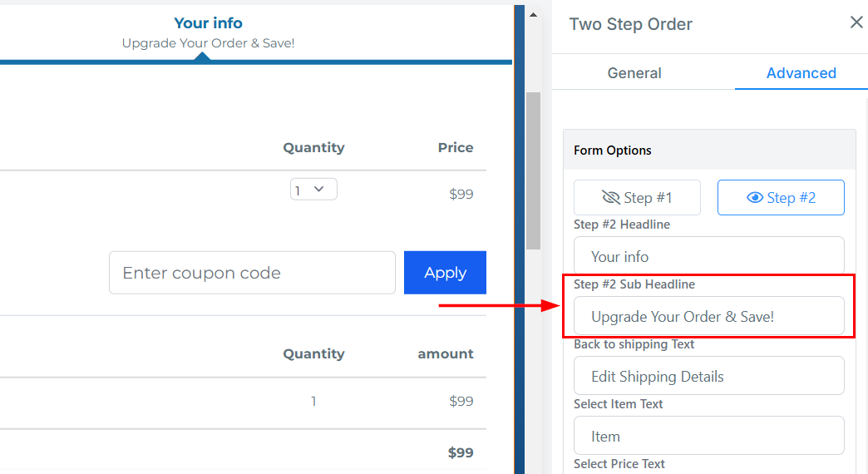The width and height of the screenshot is (868, 474).
Task: Click the Your info step heading
Action: click(x=208, y=23)
